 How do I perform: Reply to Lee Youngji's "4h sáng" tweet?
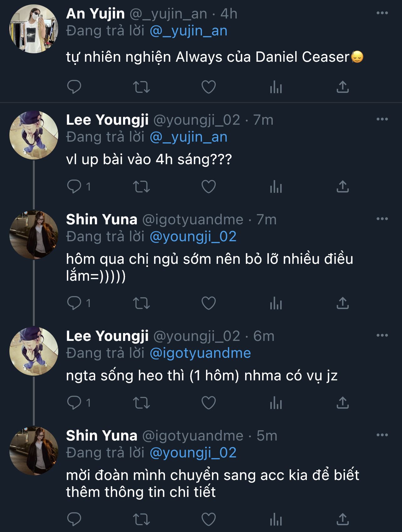coord(74,187)
